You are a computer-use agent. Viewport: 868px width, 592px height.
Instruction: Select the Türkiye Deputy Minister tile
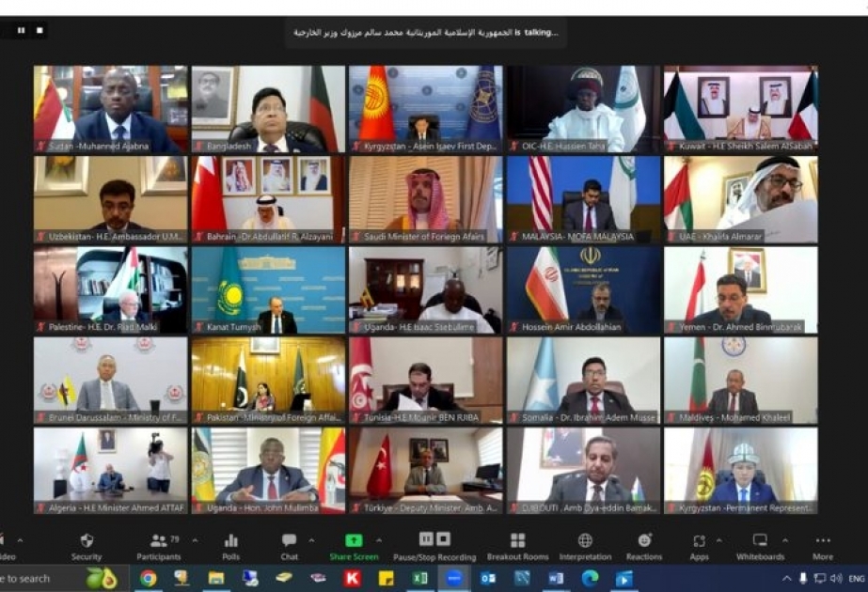coord(426,470)
